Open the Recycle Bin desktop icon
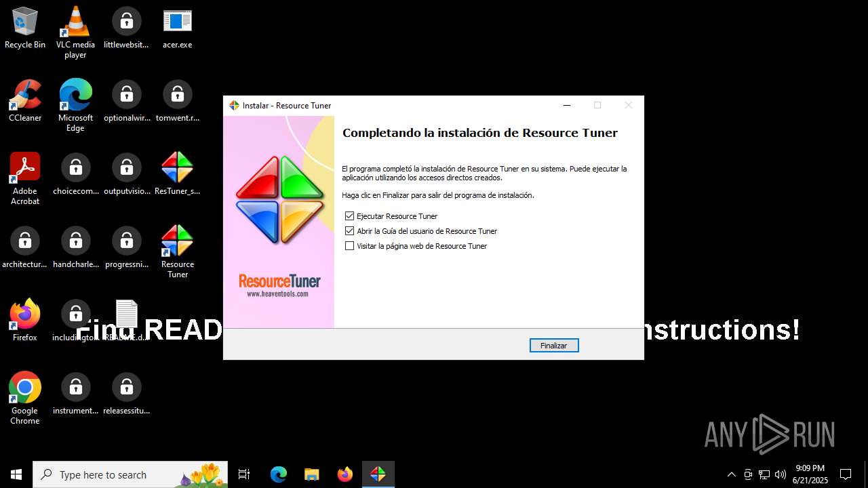This screenshot has height=488, width=868. pyautogui.click(x=25, y=28)
